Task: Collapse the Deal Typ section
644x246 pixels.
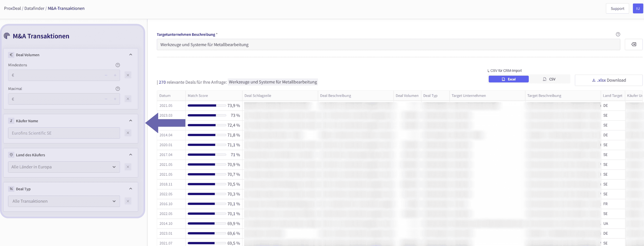Action: 131,188
